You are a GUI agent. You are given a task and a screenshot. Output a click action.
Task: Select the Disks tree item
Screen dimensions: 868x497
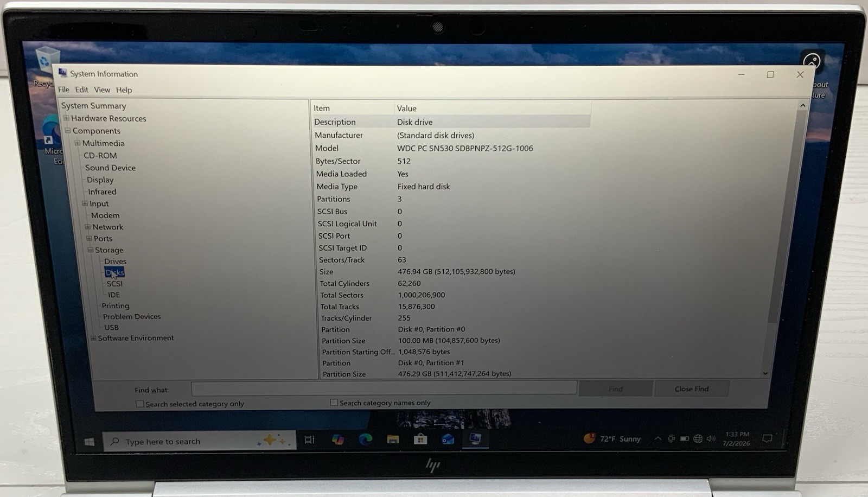coord(114,273)
